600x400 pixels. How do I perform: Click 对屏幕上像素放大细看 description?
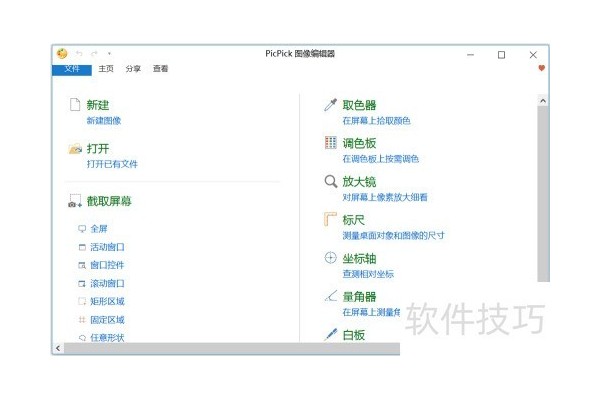(x=385, y=198)
